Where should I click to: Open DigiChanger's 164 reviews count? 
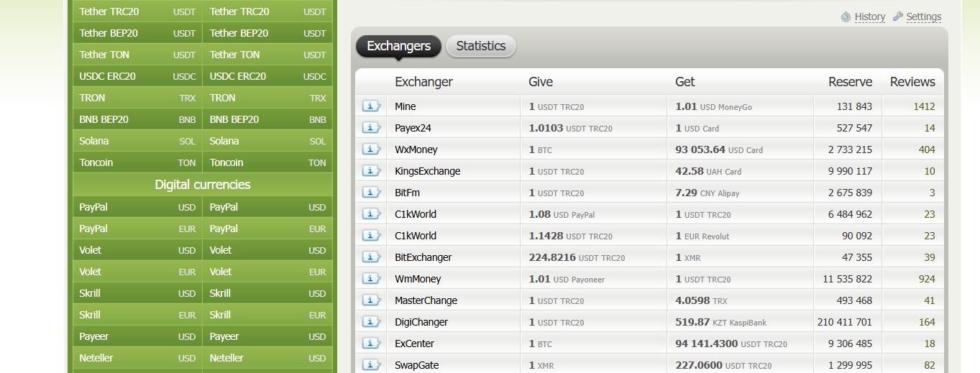927,322
